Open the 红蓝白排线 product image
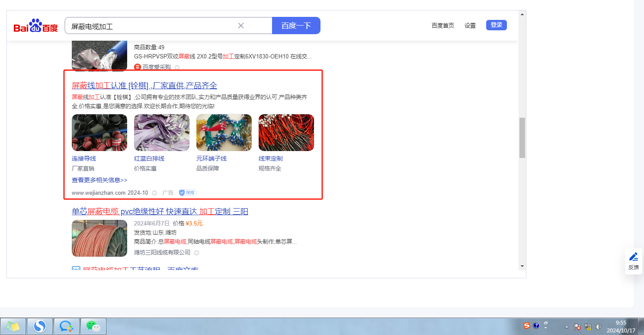The height and width of the screenshot is (335, 644). 162,132
